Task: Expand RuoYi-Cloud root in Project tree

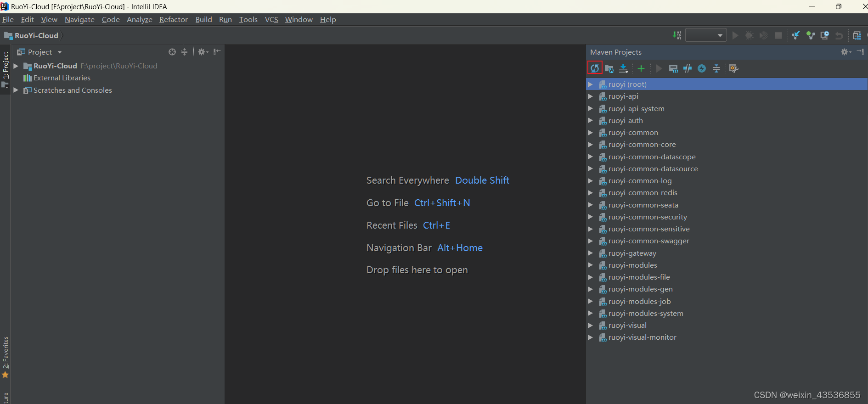Action: tap(16, 66)
